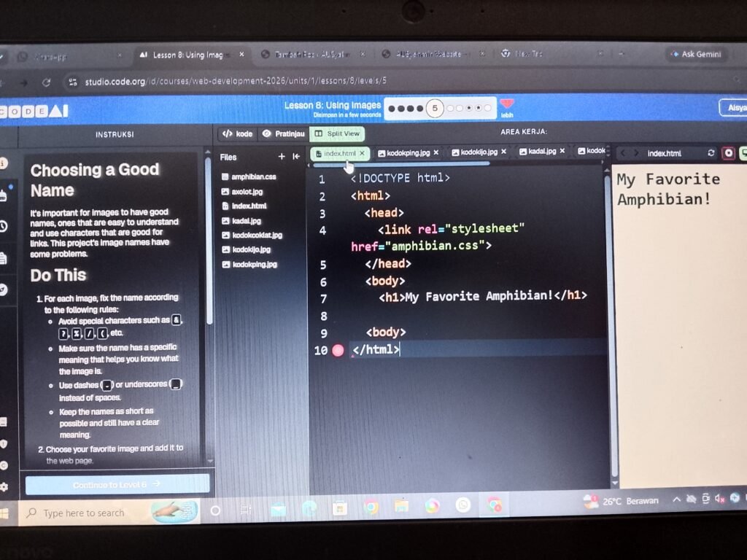Switch to Pratinjau preview mode
Image resolution: width=747 pixels, height=560 pixels.
pyautogui.click(x=284, y=134)
